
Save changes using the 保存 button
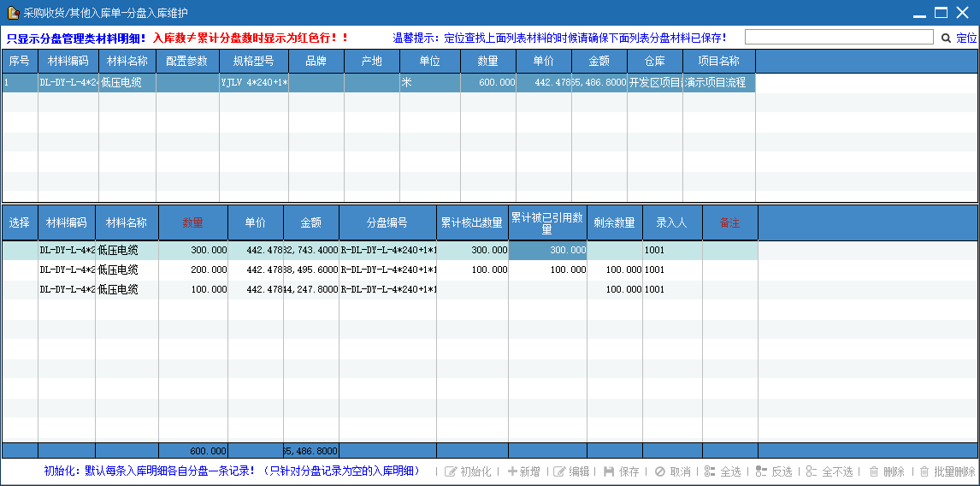coord(622,471)
